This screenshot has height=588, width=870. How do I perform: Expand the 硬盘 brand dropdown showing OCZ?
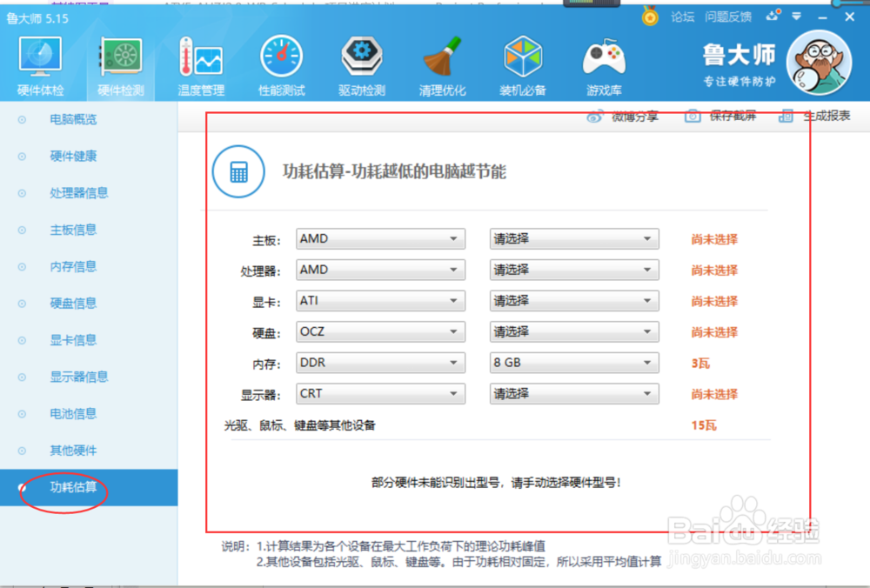[381, 331]
